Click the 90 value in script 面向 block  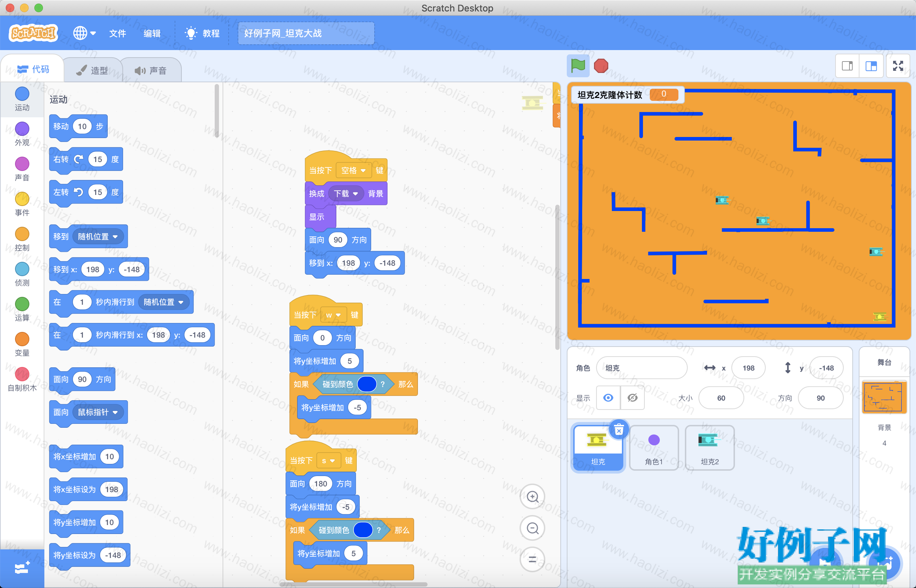338,240
